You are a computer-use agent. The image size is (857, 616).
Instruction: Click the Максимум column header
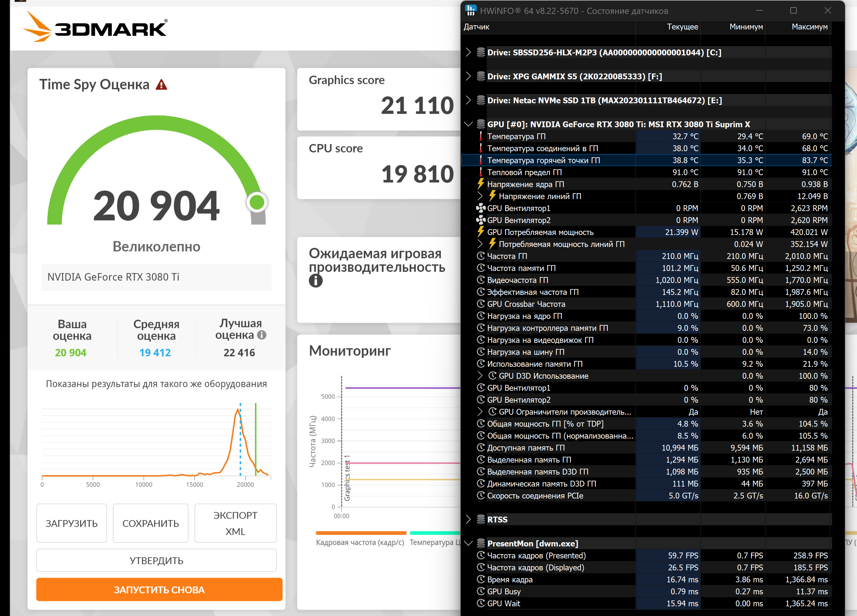pos(809,27)
